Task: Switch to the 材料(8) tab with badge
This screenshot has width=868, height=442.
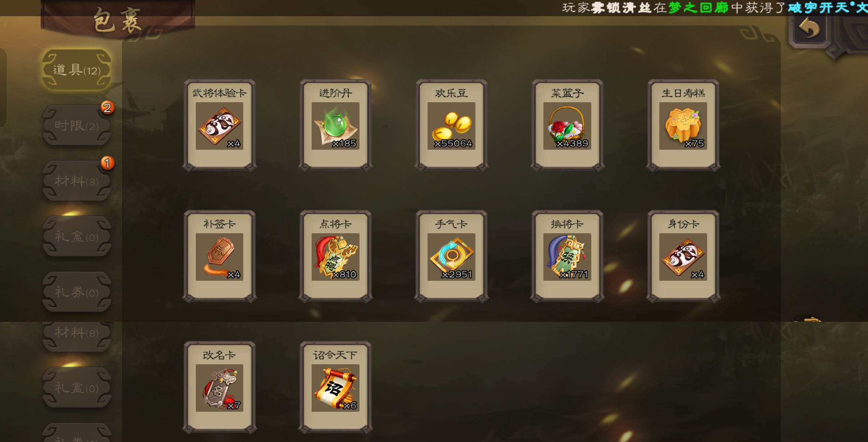Action: click(77, 181)
